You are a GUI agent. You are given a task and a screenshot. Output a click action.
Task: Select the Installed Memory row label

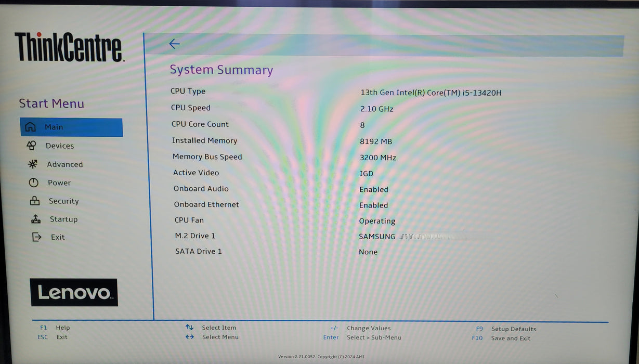(x=204, y=140)
